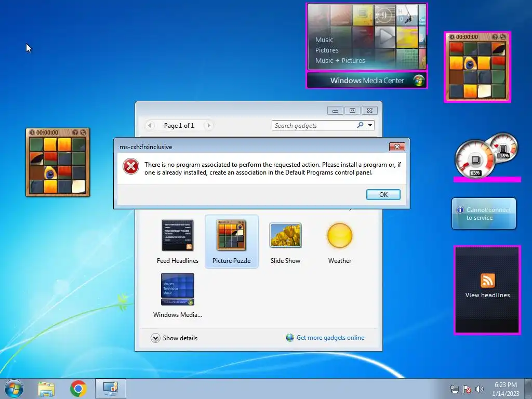Image resolution: width=532 pixels, height=399 pixels.
Task: Click solve/shuffle icon on right puzzle gadget
Action: 503,37
